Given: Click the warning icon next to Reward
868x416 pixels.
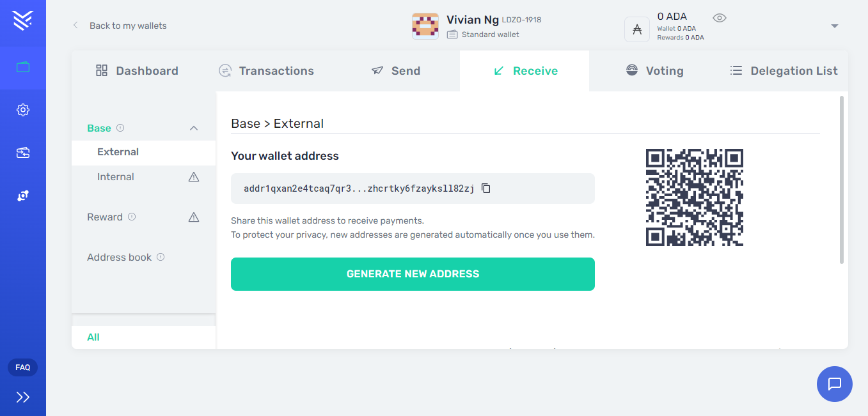Looking at the screenshot, I should coord(194,217).
